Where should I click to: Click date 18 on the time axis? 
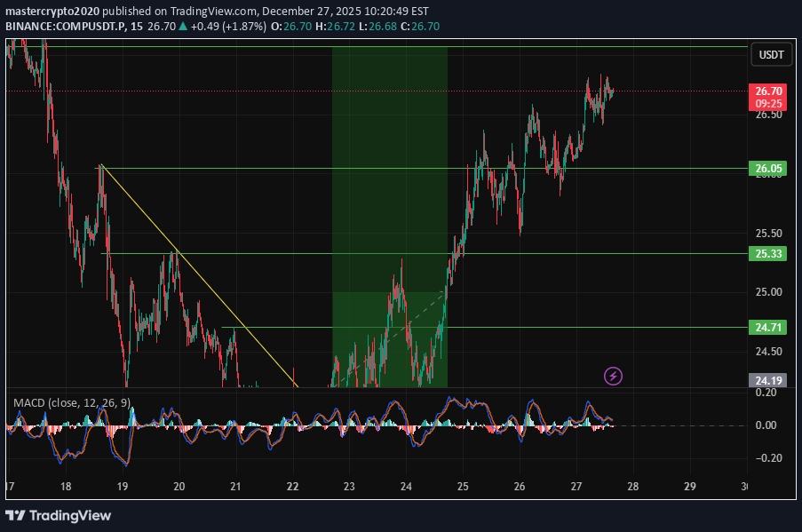point(66,486)
